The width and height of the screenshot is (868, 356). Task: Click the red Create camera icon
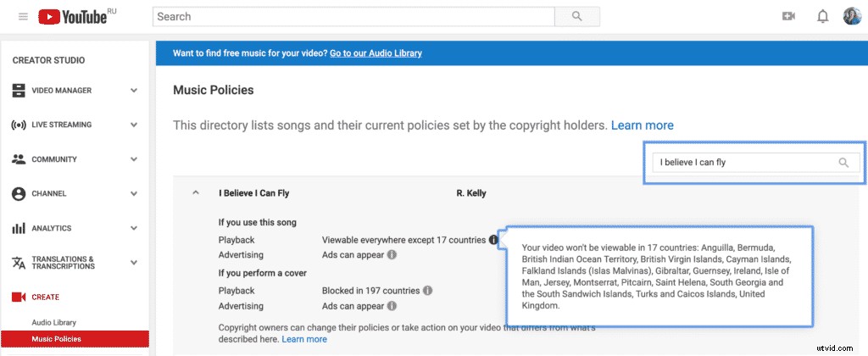(x=19, y=298)
